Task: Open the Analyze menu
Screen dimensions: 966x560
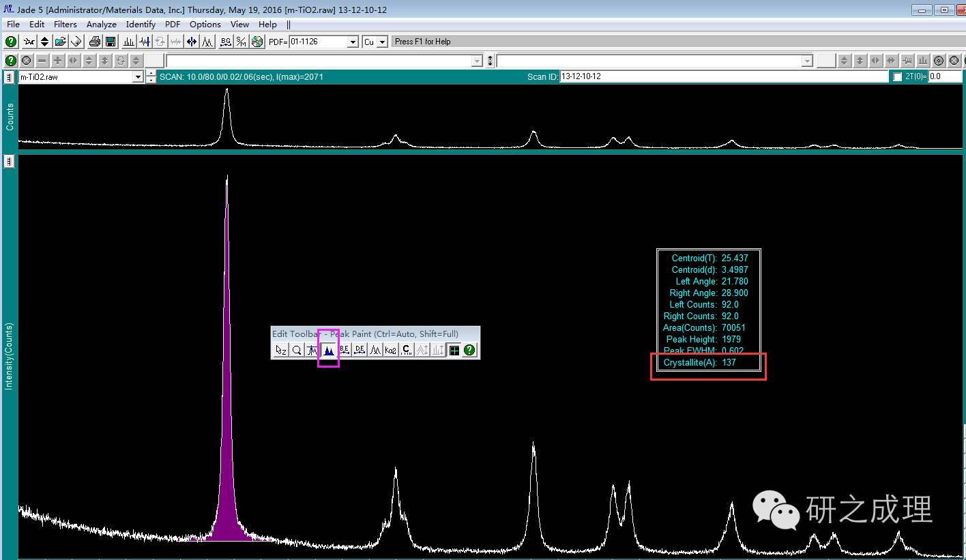Action: click(101, 24)
